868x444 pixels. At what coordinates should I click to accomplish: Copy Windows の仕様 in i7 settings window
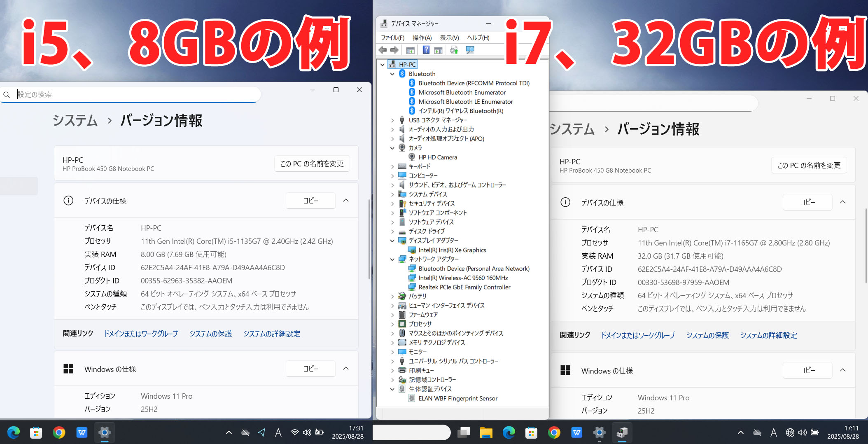tap(807, 370)
